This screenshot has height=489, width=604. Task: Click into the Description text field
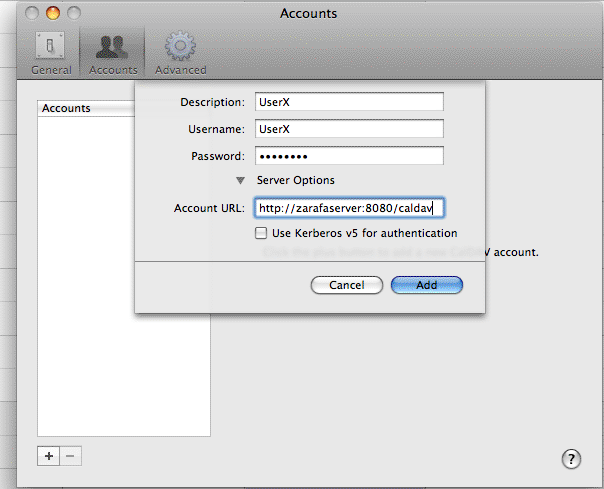pos(348,102)
